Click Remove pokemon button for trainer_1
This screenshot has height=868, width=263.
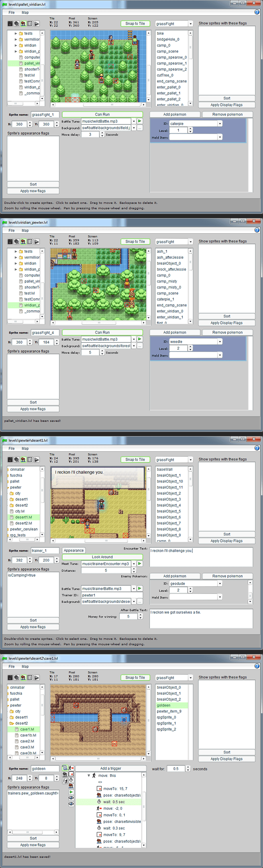(x=227, y=576)
